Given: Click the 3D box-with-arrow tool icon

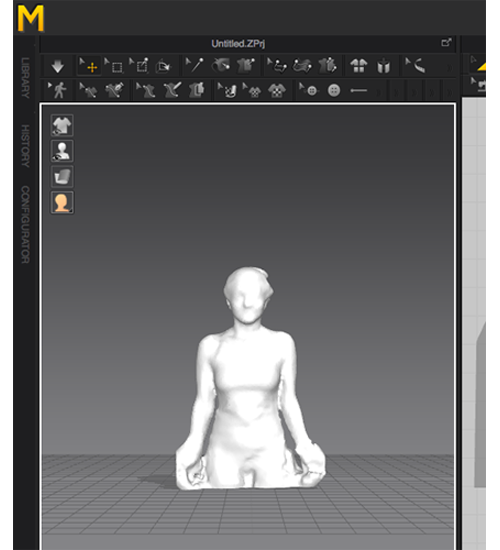Looking at the screenshot, I should point(163,66).
